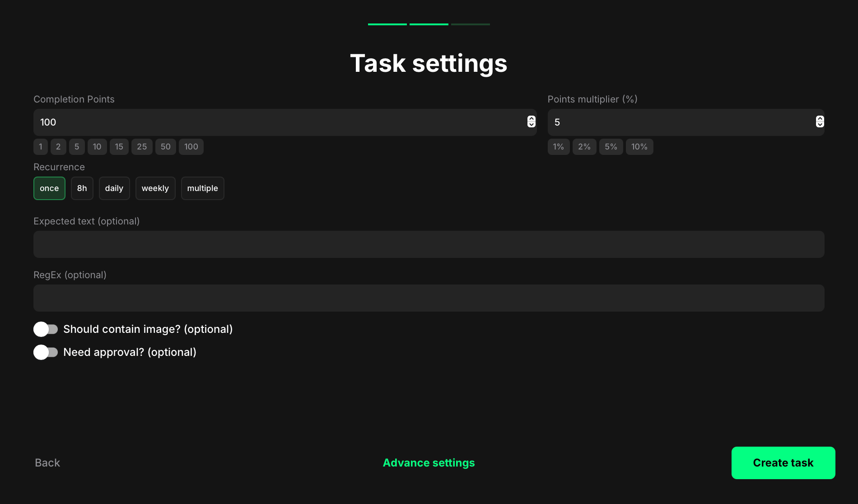Viewport: 858px width, 504px height.
Task: Choose the 10% multiplier preset
Action: (639, 147)
